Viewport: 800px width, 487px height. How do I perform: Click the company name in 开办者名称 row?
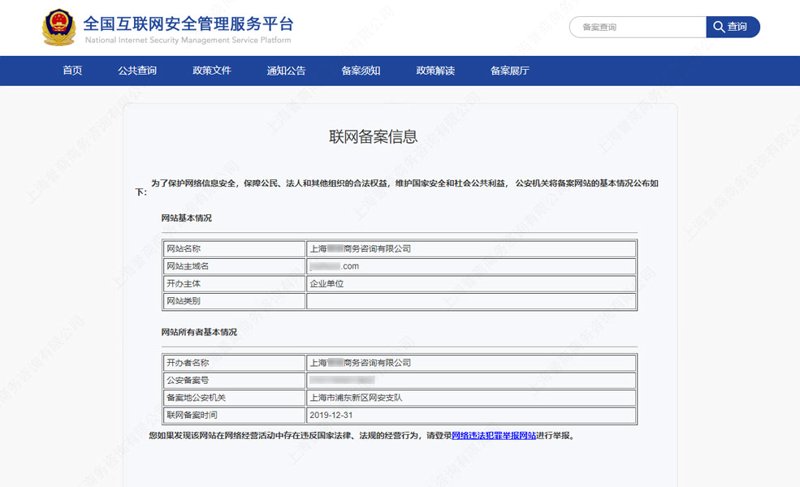tap(360, 363)
